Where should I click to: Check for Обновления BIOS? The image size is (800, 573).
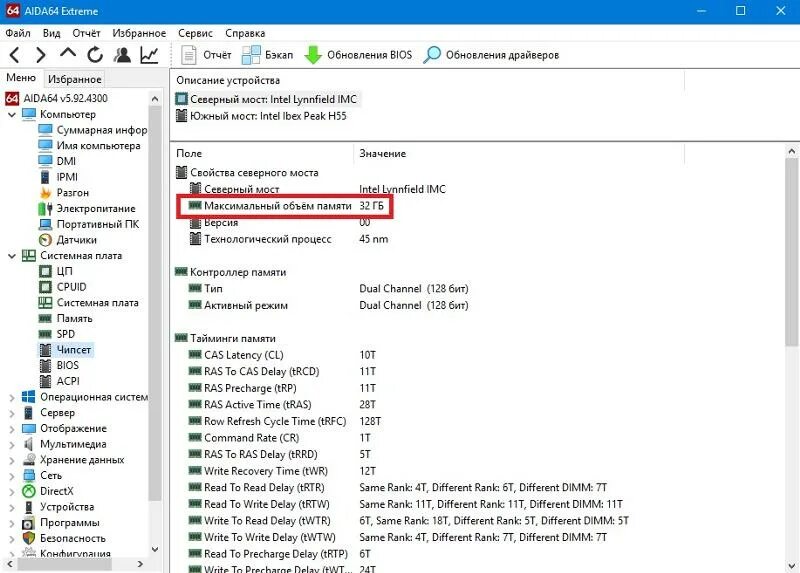tap(358, 55)
